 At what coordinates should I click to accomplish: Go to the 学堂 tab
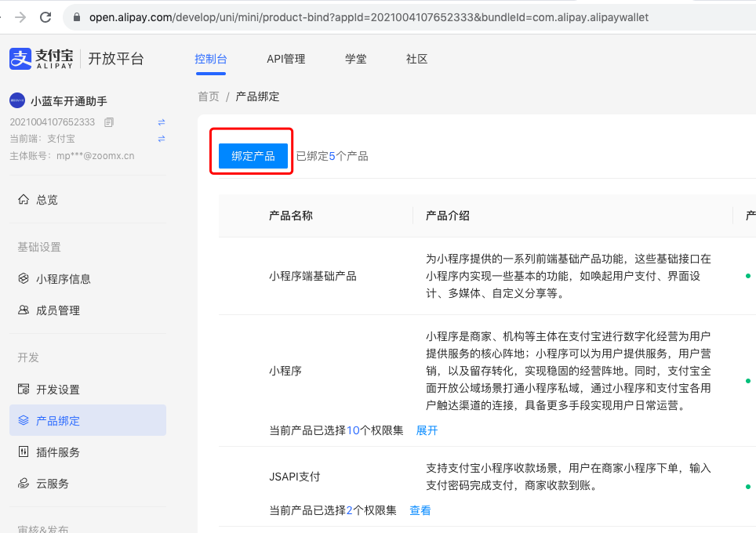(356, 59)
